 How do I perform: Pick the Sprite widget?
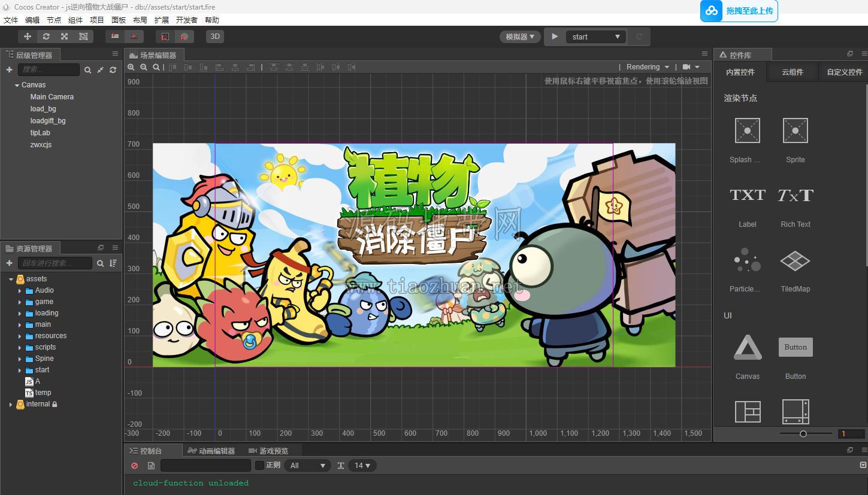[796, 140]
